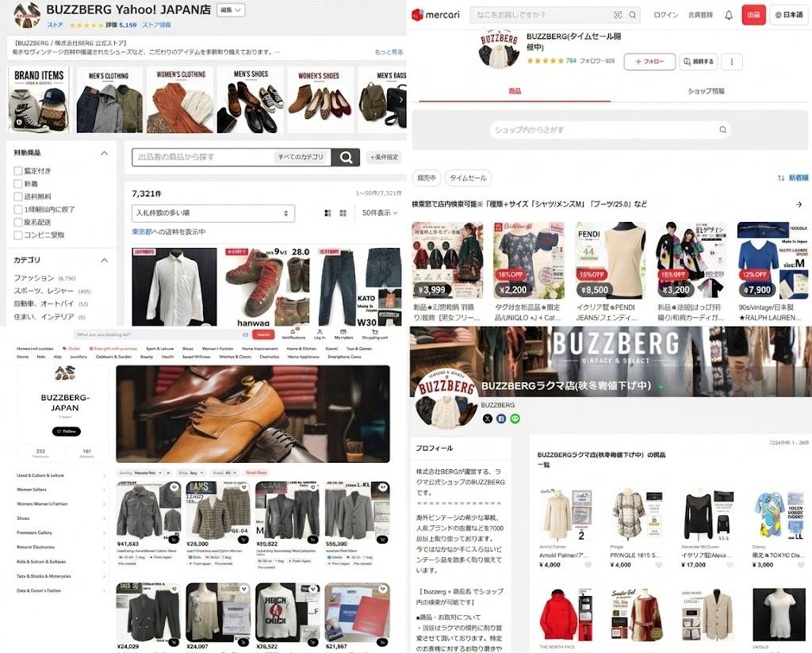Open Notifications icon in BUZZBERG-JAPAN page

tap(293, 334)
